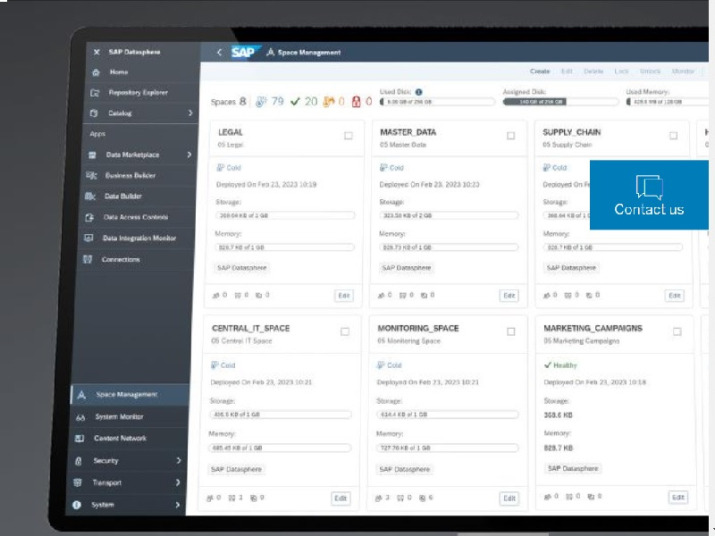This screenshot has width=715, height=536.
Task: Click the Business Builder icon
Action: [x=91, y=176]
